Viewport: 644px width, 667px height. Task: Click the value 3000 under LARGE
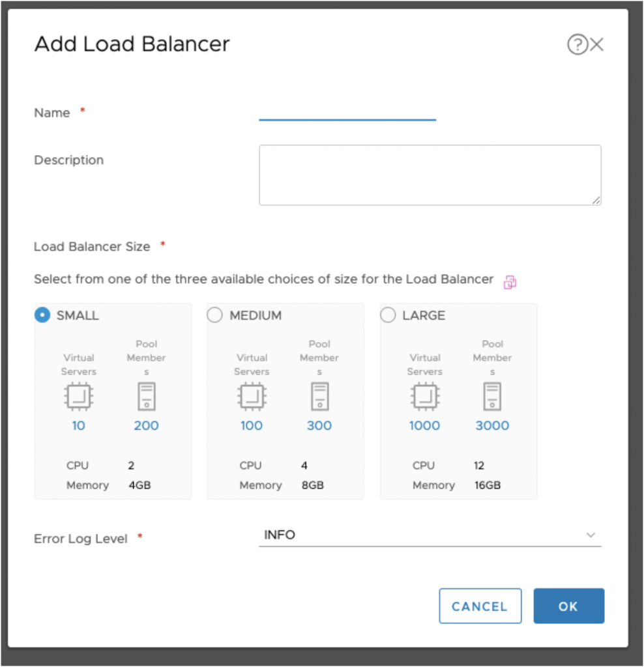point(493,425)
